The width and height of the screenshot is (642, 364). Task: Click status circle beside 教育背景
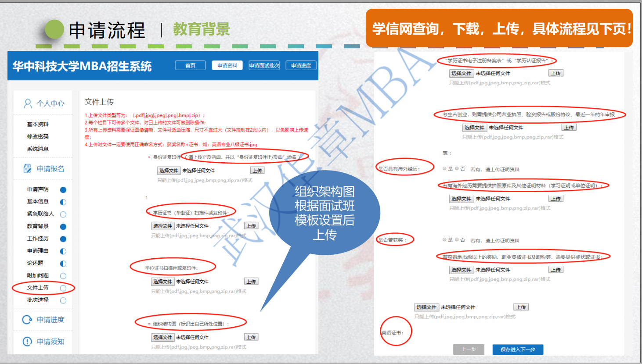pos(63,227)
